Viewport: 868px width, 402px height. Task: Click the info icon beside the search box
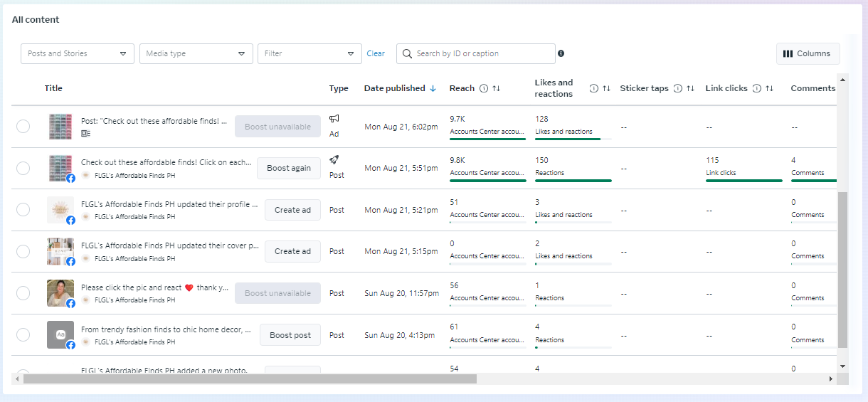[x=561, y=53]
